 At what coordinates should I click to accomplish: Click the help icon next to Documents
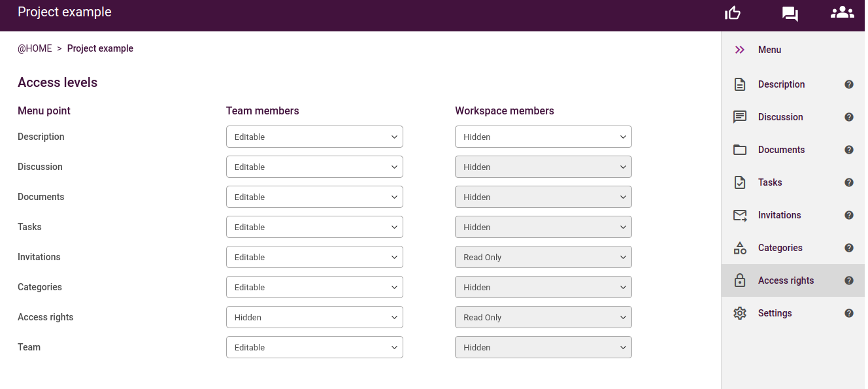tap(849, 150)
